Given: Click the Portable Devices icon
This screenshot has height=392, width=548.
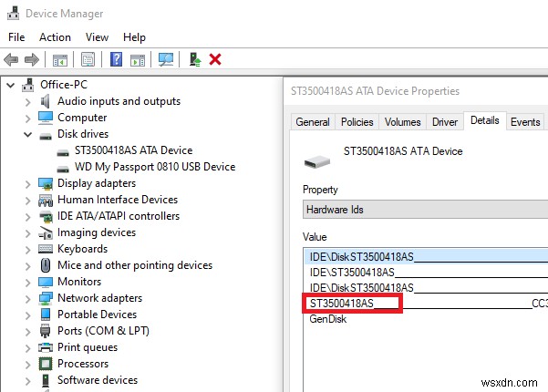Looking at the screenshot, I should [46, 315].
